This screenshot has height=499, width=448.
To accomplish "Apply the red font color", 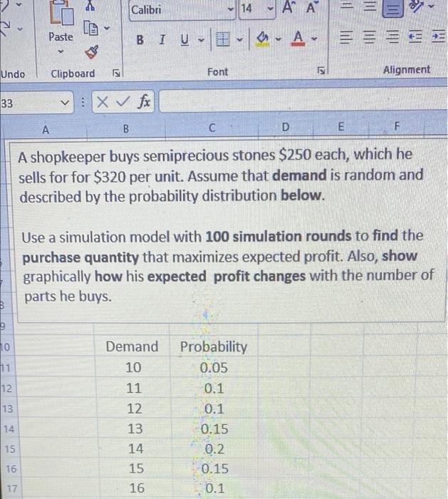I will [x=298, y=38].
